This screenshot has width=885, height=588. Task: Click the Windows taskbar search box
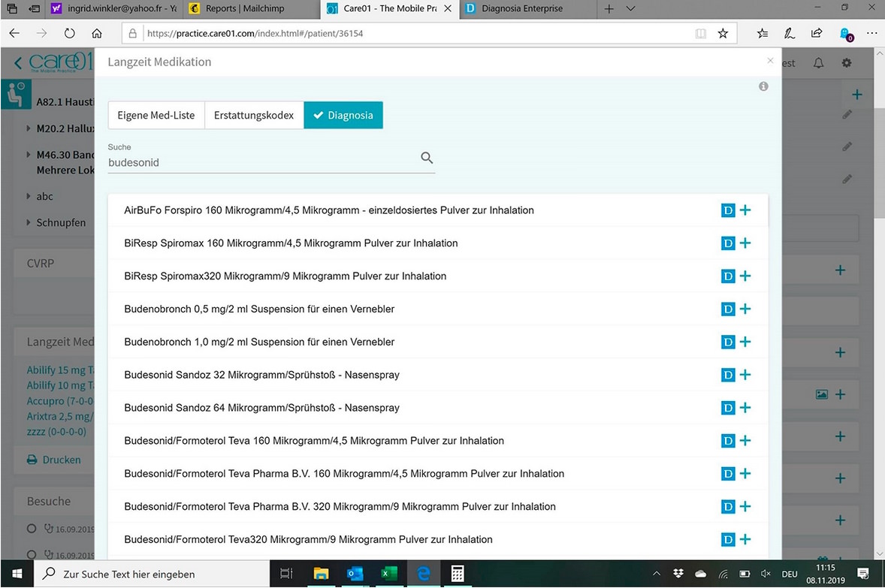click(151, 574)
